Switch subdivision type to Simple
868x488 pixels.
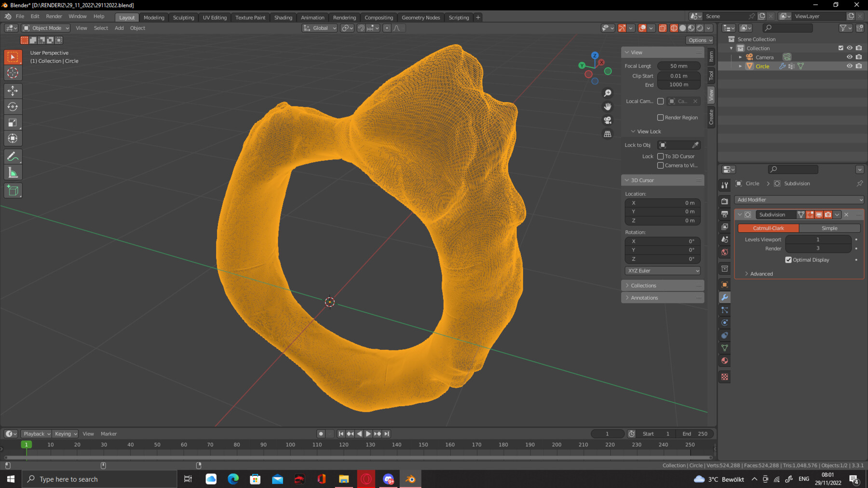[x=829, y=228]
